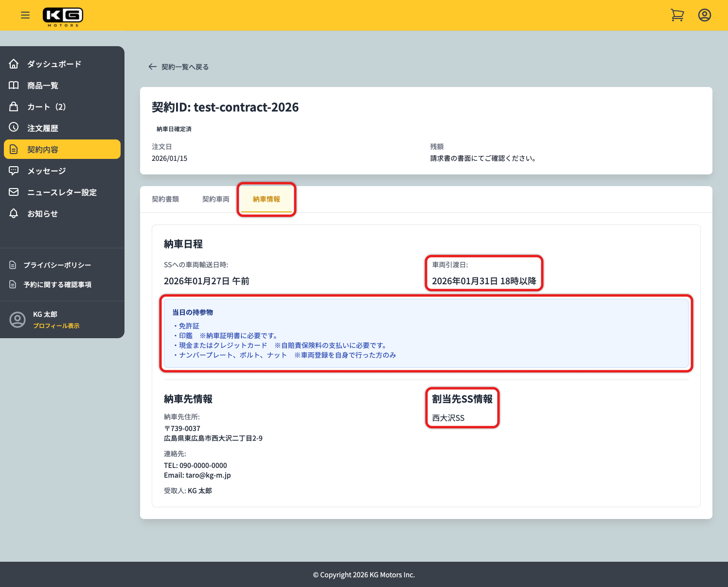This screenshot has height=587, width=728.
Task: Open カート (2) in sidebar
Action: point(47,107)
